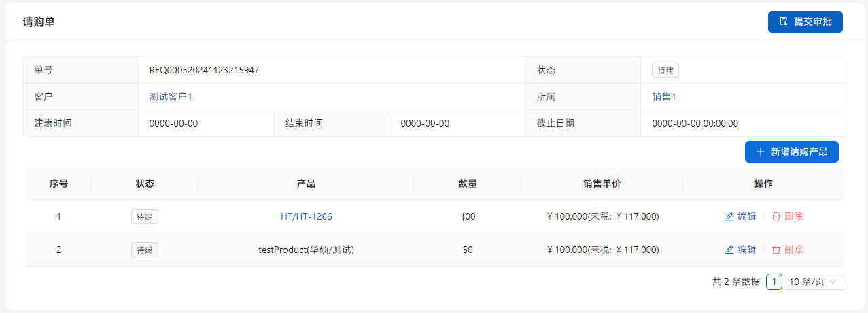Click trash delete icon for HT/HT-1266 row
This screenshot has height=313, width=868.
click(776, 216)
